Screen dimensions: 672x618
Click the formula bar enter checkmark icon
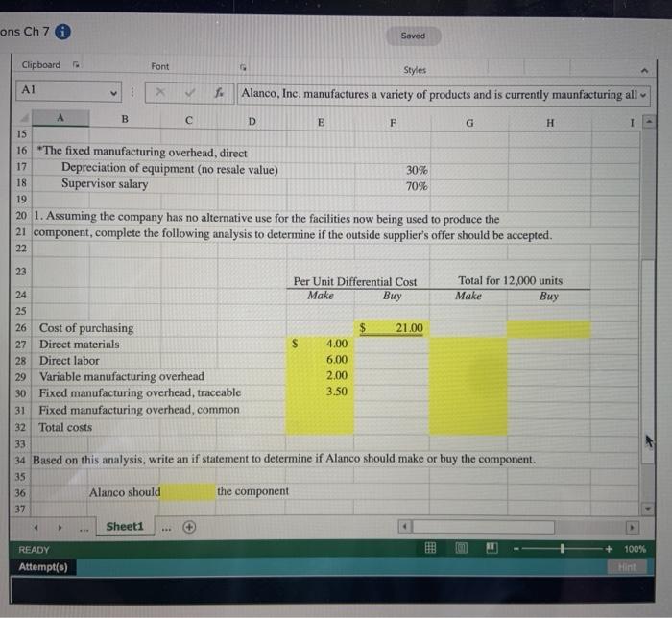click(x=189, y=92)
